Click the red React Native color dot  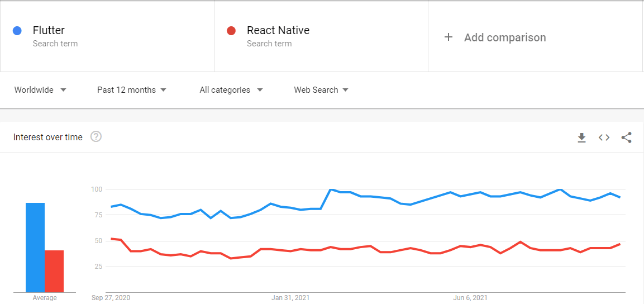pyautogui.click(x=231, y=31)
